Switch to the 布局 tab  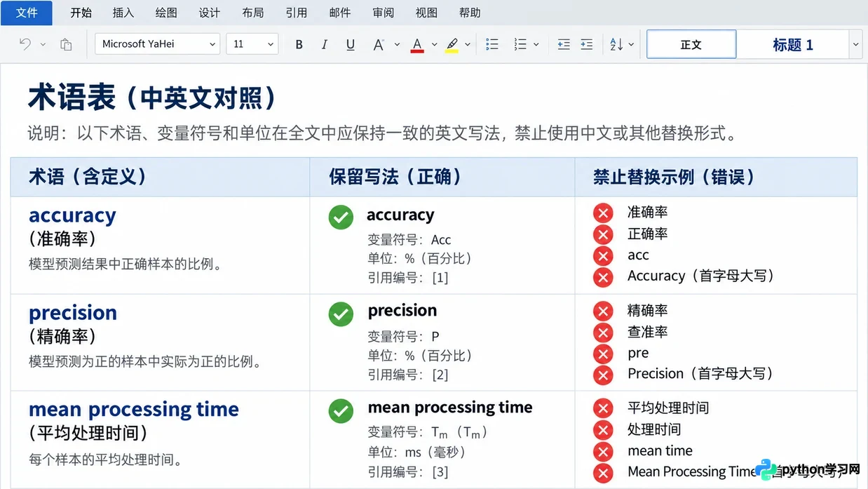(253, 13)
